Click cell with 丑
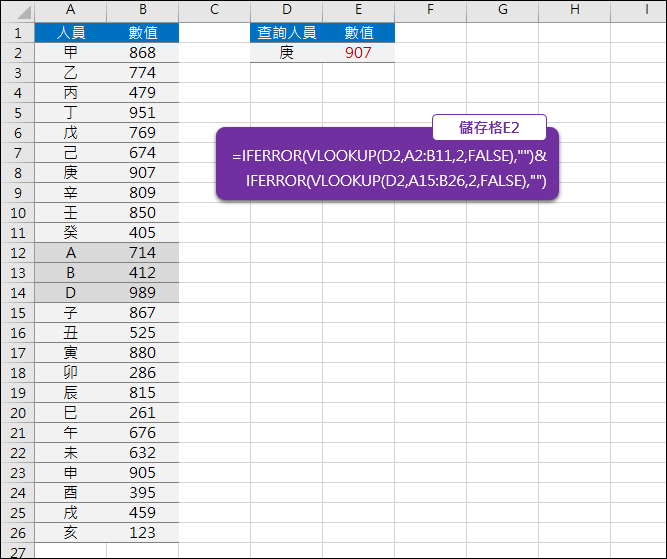The image size is (667, 559). [71, 333]
